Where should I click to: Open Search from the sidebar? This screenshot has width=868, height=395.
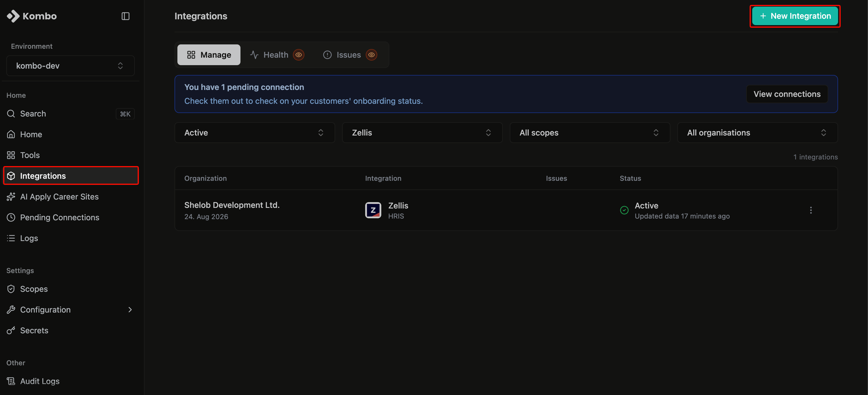(x=71, y=114)
